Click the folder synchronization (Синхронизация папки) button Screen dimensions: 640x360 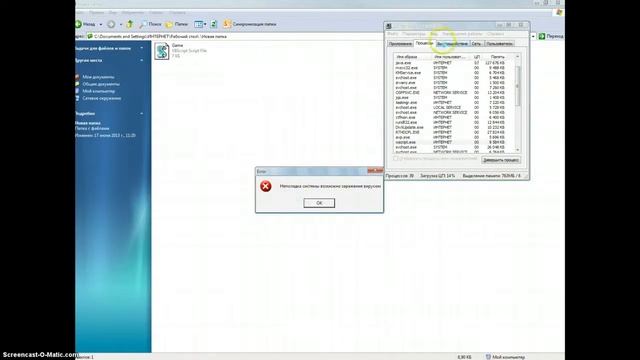click(x=250, y=24)
